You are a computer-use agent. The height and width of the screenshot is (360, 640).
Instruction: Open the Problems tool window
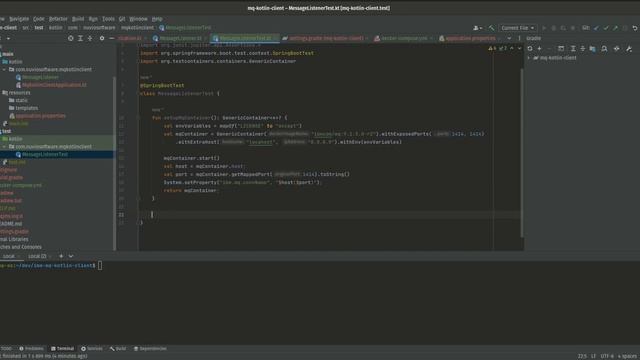31,349
